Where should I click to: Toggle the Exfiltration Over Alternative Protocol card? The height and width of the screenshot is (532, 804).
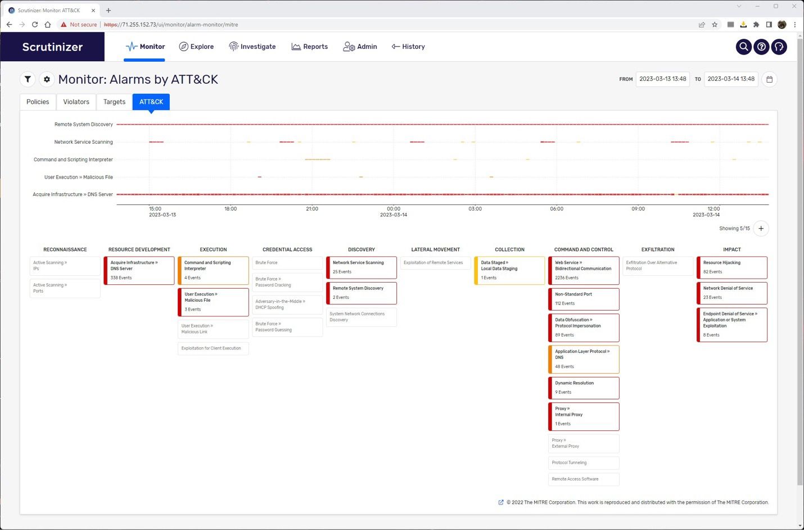(x=657, y=266)
